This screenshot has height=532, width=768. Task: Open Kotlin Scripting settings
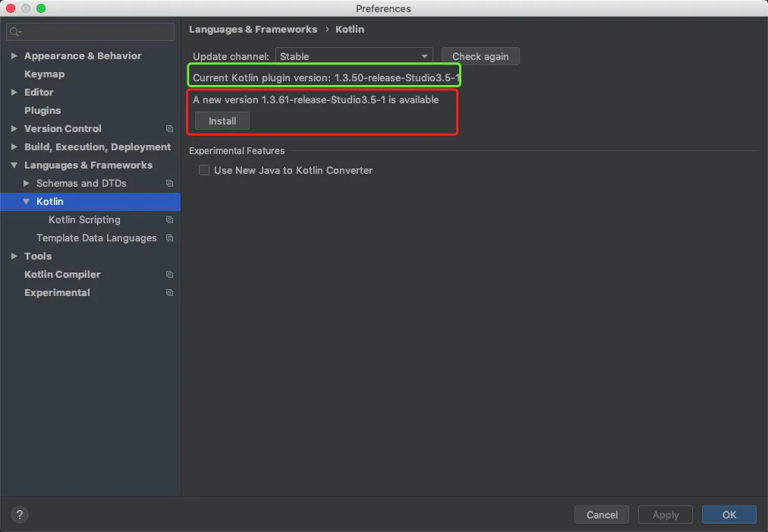84,220
